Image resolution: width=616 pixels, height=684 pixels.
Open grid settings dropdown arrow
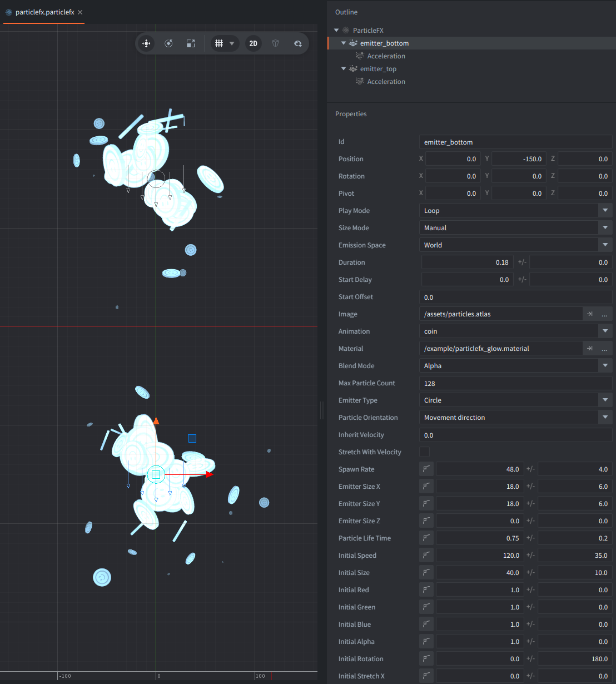(x=232, y=43)
